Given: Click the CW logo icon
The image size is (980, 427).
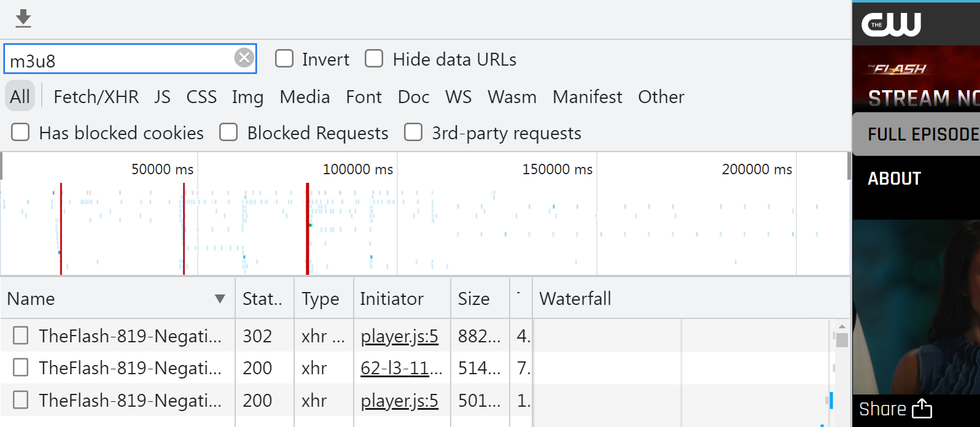Looking at the screenshot, I should (x=891, y=25).
